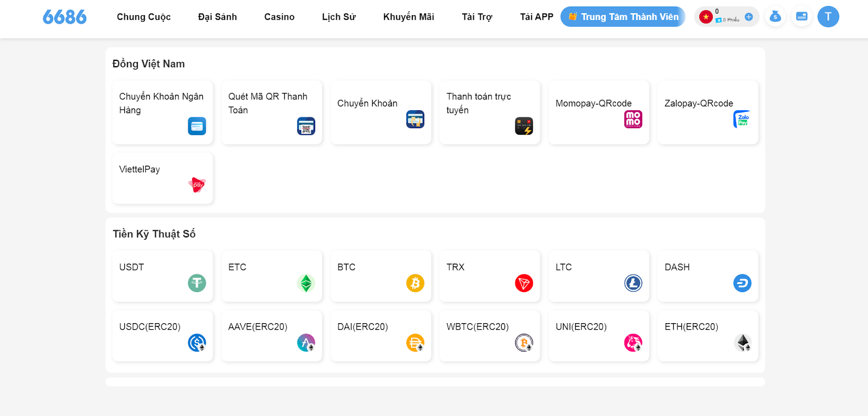Select the ETC label

[237, 267]
